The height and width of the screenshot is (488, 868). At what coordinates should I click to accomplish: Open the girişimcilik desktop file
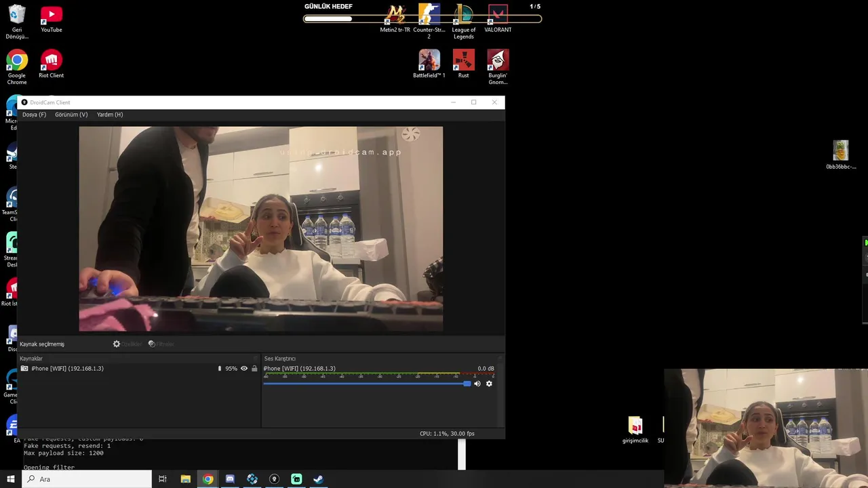click(x=635, y=430)
